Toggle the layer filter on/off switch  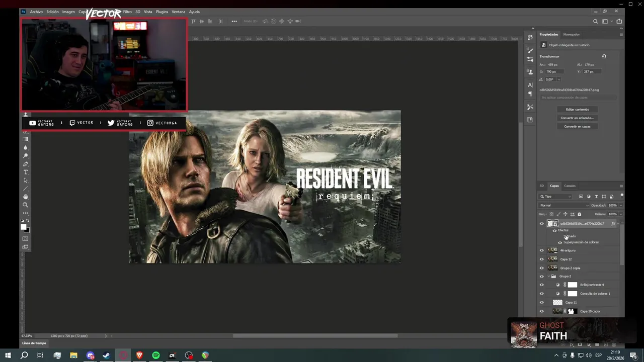click(x=622, y=196)
